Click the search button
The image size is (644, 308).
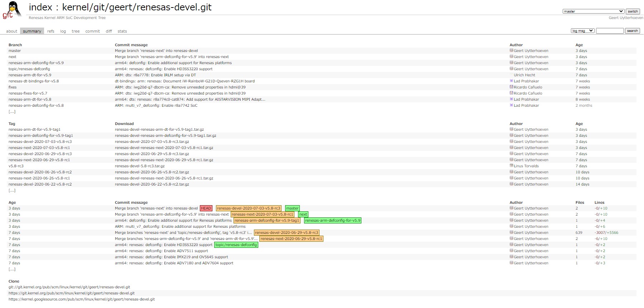point(633,31)
